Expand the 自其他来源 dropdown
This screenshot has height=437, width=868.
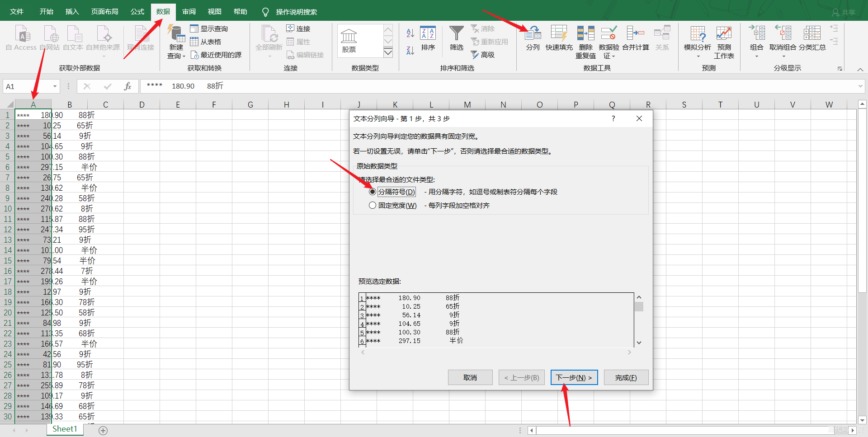click(104, 56)
